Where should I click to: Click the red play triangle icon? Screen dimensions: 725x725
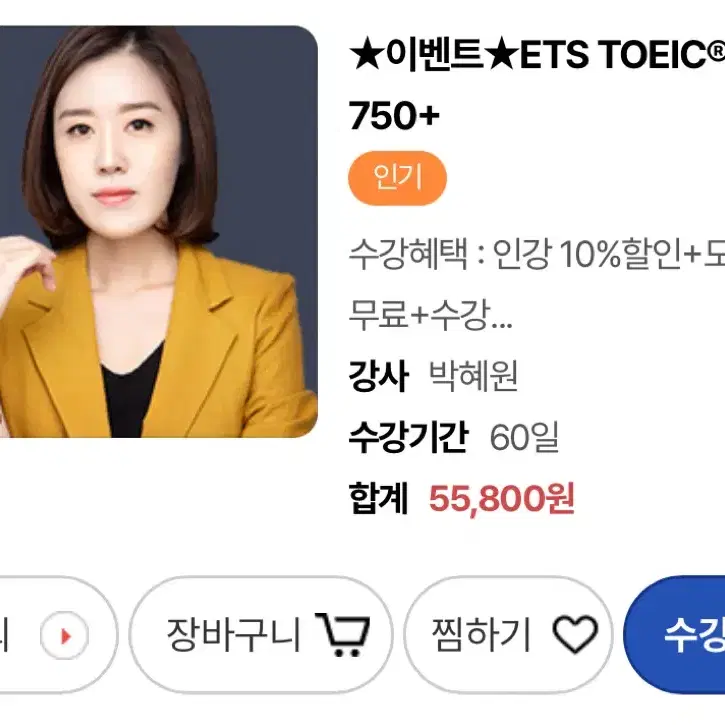[x=65, y=636]
